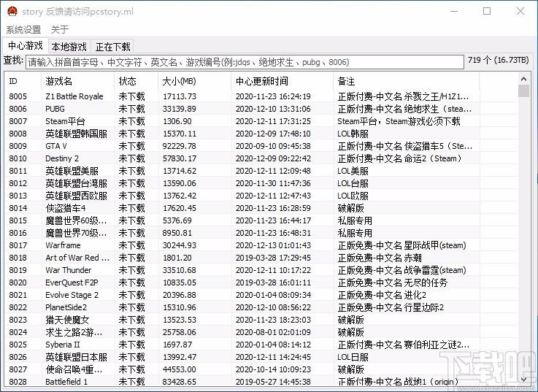Click size value 44553.00

[x=180, y=369]
